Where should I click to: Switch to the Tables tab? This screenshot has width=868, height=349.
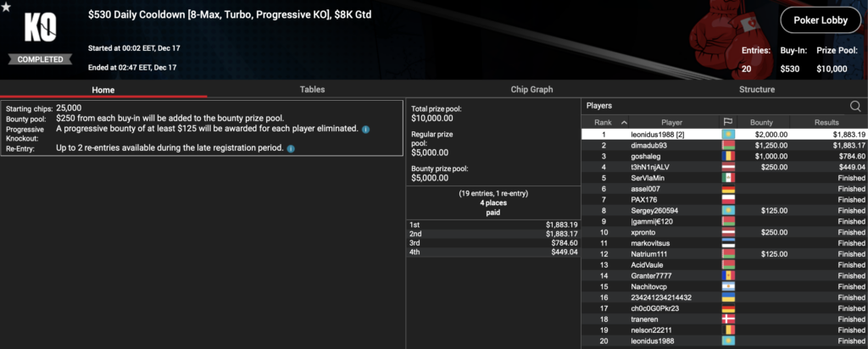click(x=312, y=89)
